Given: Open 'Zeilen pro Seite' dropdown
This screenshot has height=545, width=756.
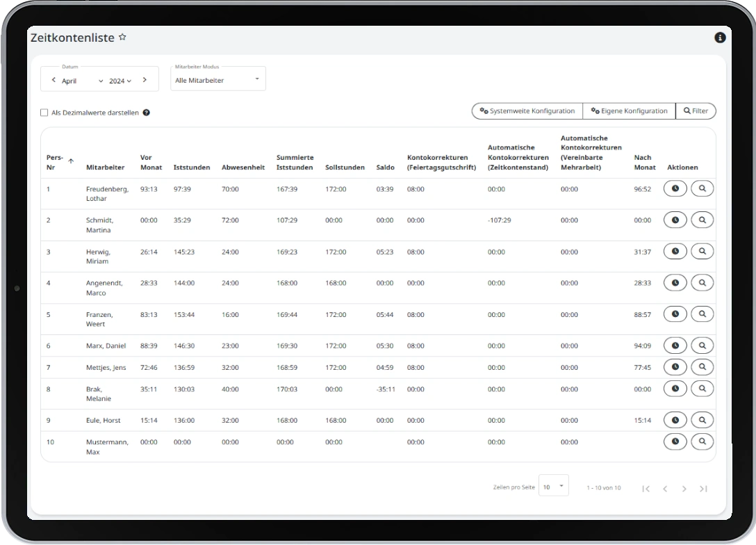Looking at the screenshot, I should coord(554,487).
